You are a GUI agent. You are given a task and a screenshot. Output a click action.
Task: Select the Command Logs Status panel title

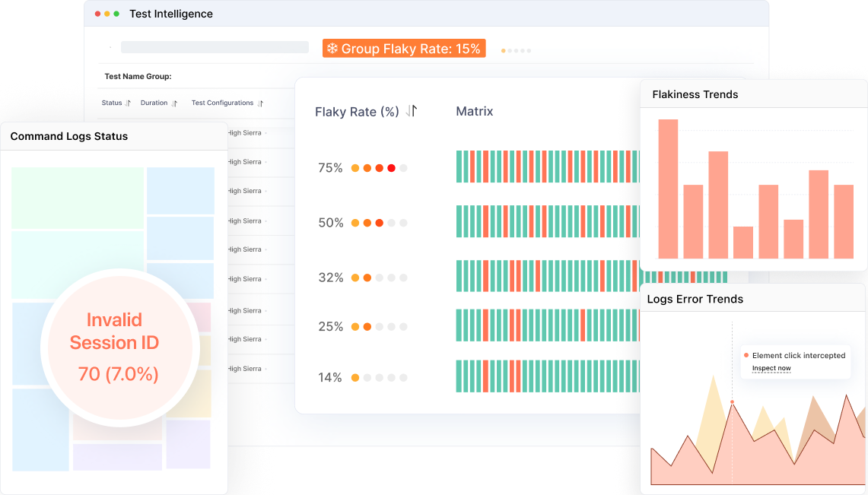pos(69,136)
